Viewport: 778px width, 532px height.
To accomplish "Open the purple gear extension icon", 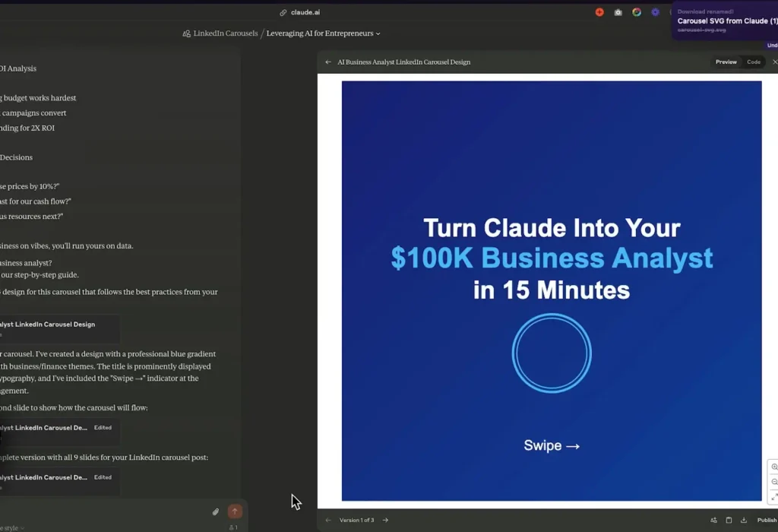I will [656, 12].
